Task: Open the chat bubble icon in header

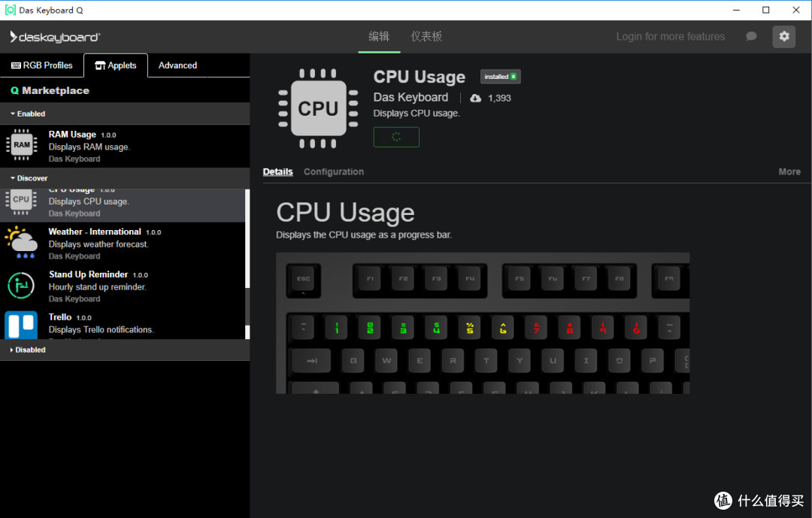Action: [751, 36]
